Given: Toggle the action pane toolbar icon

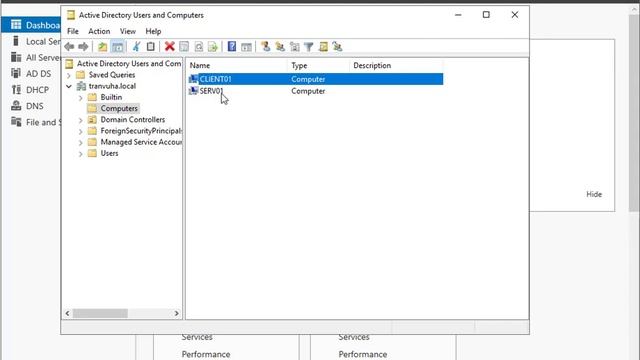Looking at the screenshot, I should click(x=246, y=47).
